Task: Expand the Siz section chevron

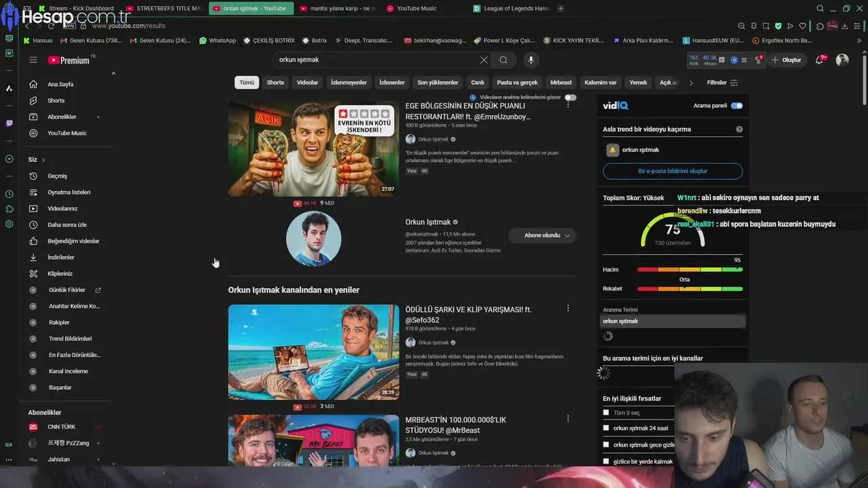Action: pyautogui.click(x=43, y=160)
